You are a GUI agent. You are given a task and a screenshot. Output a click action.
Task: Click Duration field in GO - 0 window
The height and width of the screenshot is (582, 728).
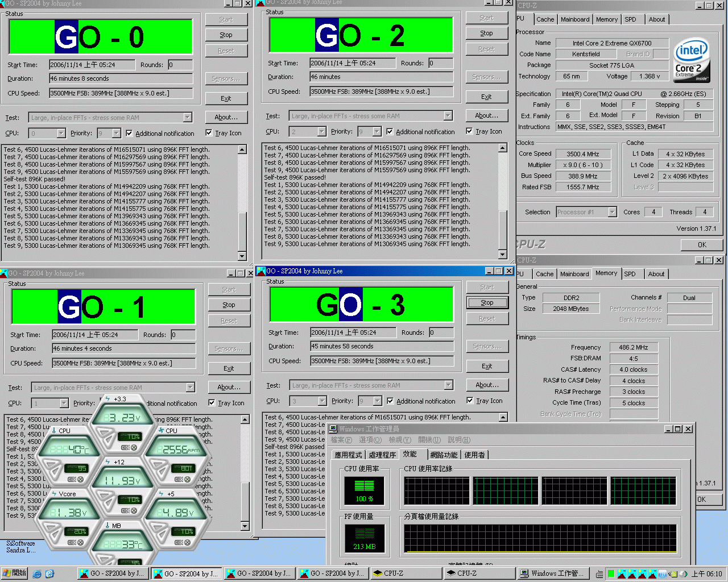pyautogui.click(x=121, y=78)
